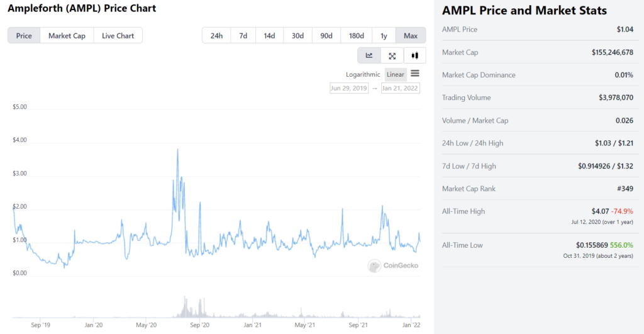
Task: Switch to candlestick chart icon
Action: pos(414,56)
